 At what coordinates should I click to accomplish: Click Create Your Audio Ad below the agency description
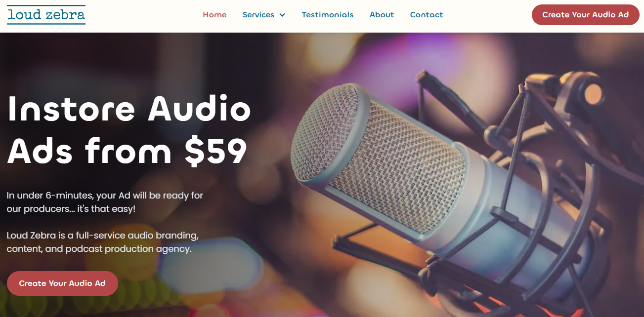pos(62,283)
